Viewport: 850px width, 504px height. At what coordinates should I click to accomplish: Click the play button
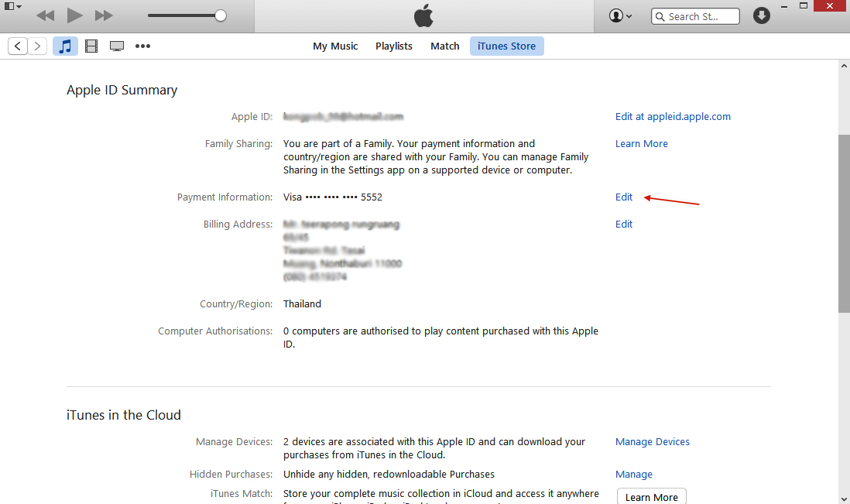[x=75, y=15]
